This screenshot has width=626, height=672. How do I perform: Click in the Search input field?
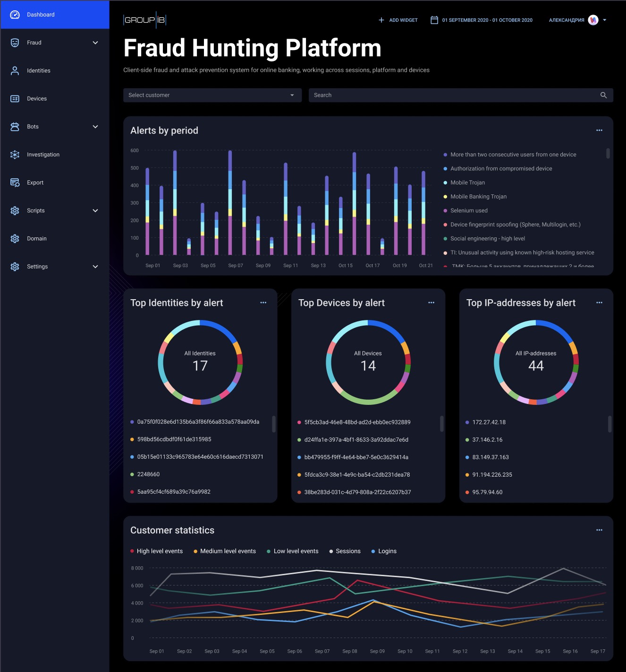(461, 95)
